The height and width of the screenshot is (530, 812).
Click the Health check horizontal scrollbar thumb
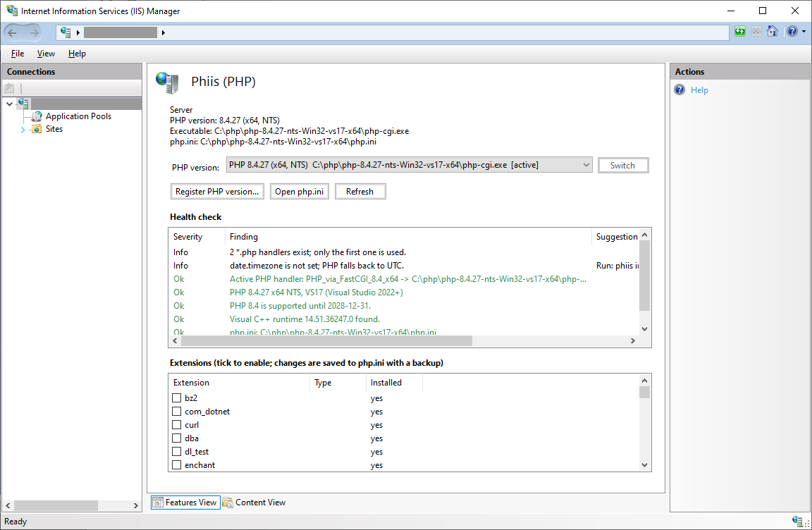coord(327,340)
